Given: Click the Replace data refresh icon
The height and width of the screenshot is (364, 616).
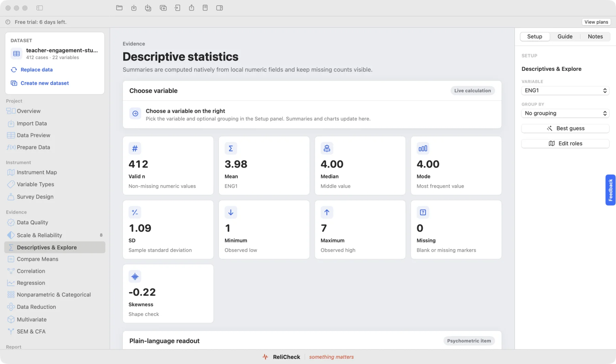Looking at the screenshot, I should pos(14,70).
